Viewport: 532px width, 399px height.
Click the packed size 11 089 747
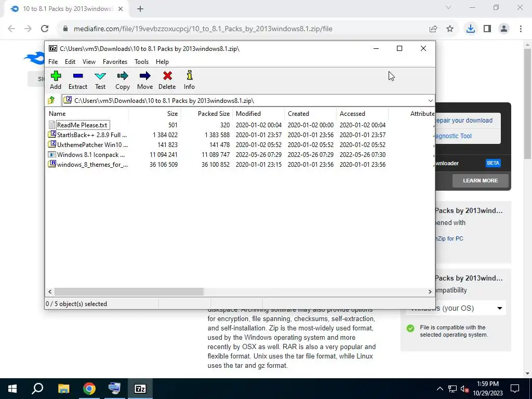click(216, 154)
